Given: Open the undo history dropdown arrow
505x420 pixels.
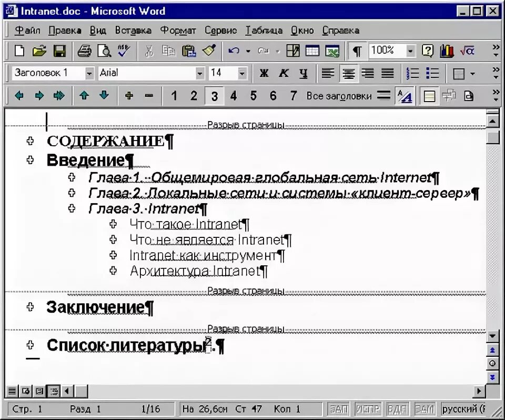Looking at the screenshot, I should (248, 51).
